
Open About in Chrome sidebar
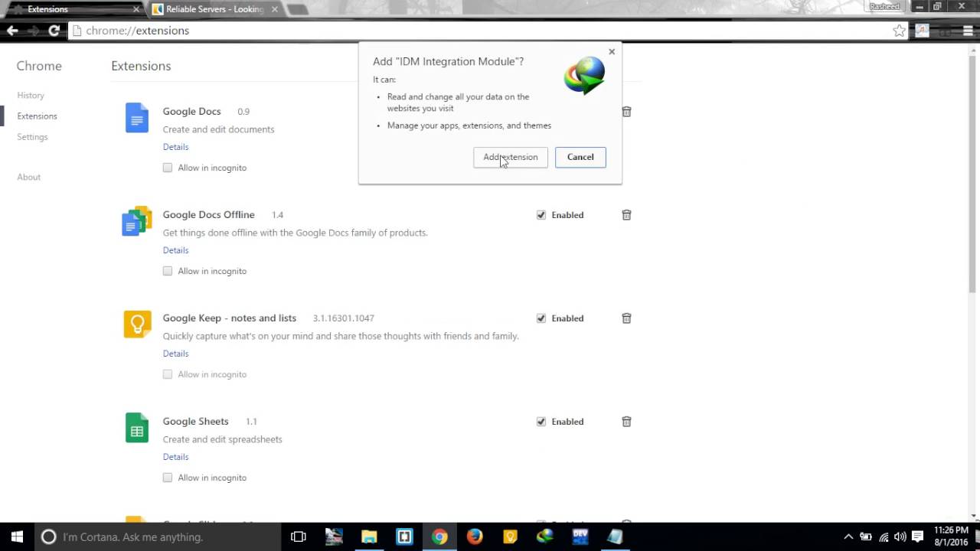(x=28, y=177)
